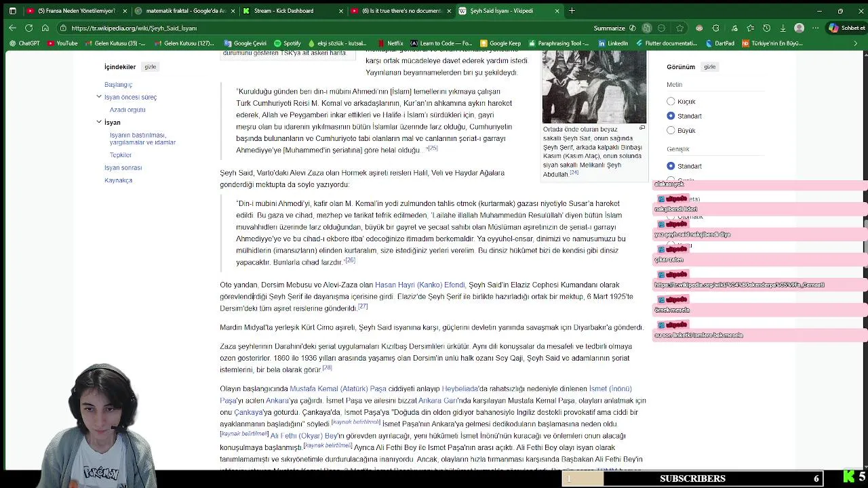
Task: Open Hasan Hayri (Kanko) Efendi article link
Action: 420,285
